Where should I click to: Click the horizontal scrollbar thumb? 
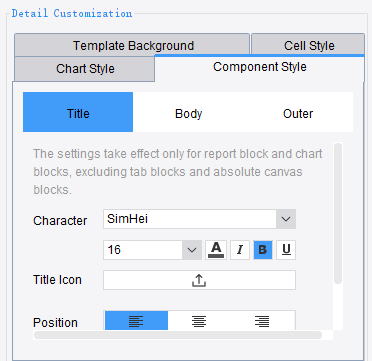pos(178,335)
